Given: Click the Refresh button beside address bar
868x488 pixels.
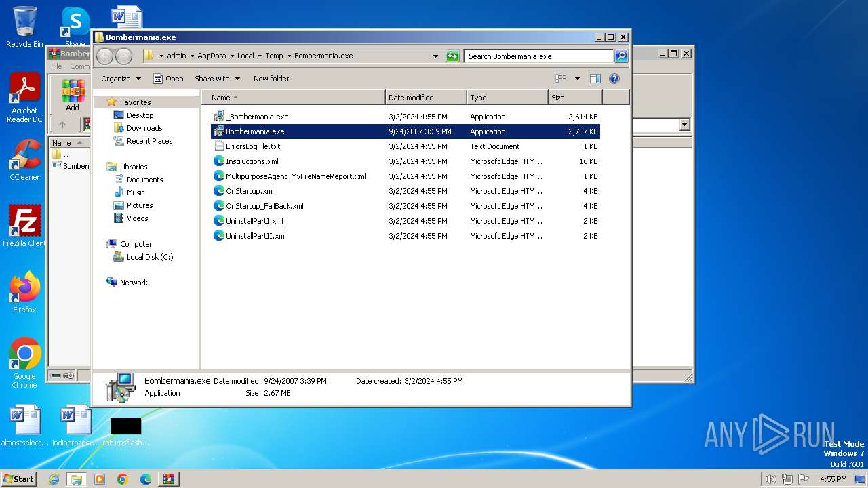Looking at the screenshot, I should 452,56.
